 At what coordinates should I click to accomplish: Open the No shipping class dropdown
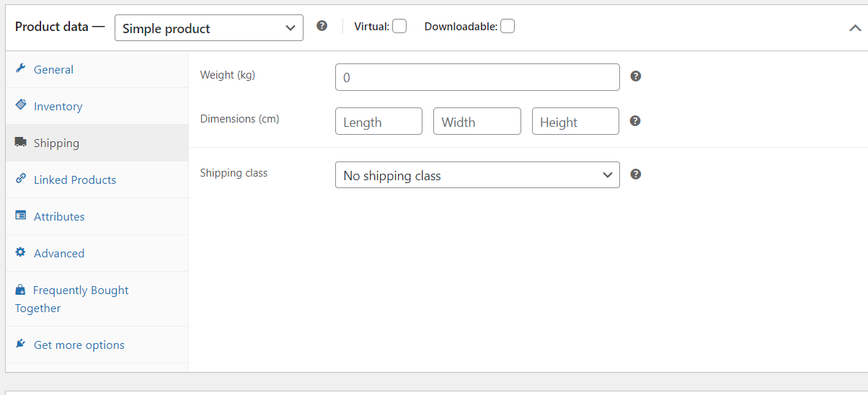coord(477,175)
